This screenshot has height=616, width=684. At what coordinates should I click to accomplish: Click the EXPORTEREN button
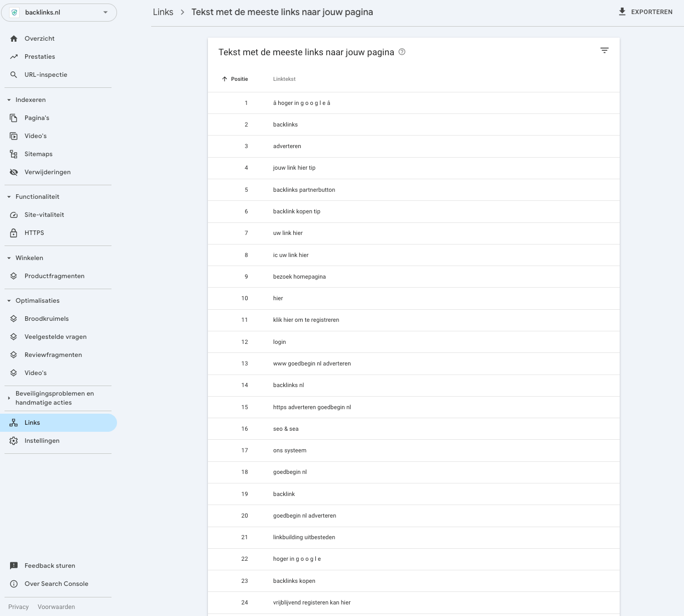click(646, 12)
